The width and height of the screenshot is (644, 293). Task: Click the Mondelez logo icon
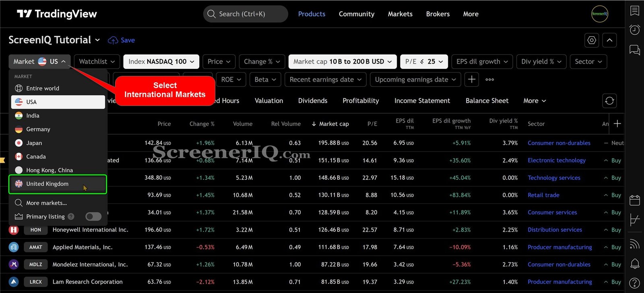coord(14,264)
